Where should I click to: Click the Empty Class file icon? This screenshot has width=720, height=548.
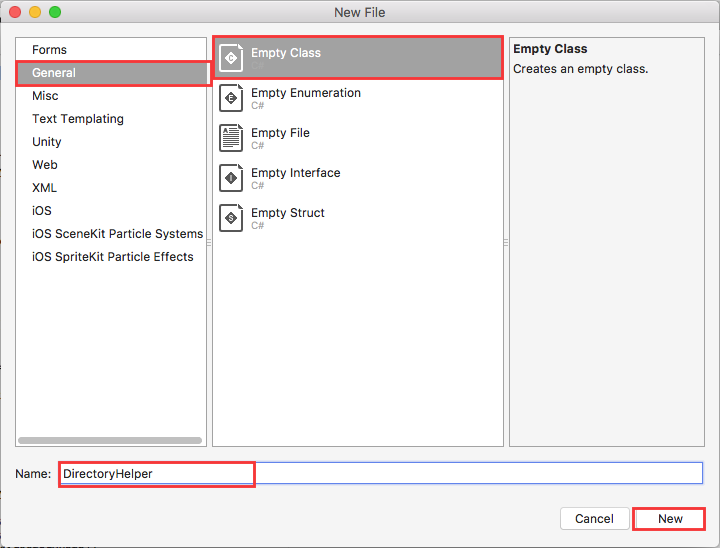click(x=231, y=58)
